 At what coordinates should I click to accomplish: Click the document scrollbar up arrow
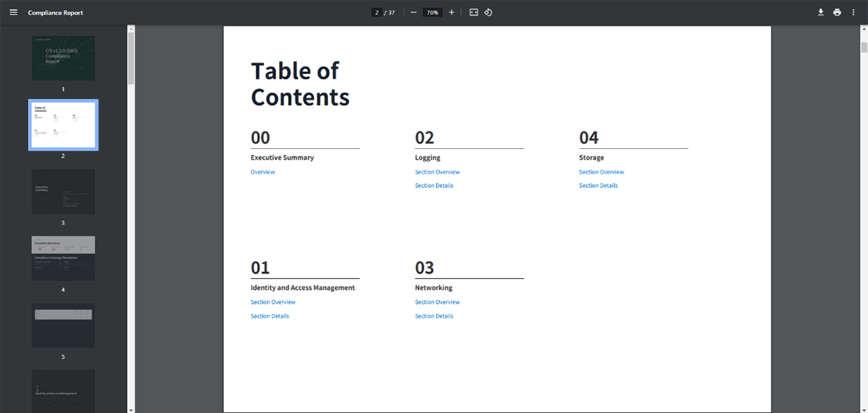[x=864, y=29]
